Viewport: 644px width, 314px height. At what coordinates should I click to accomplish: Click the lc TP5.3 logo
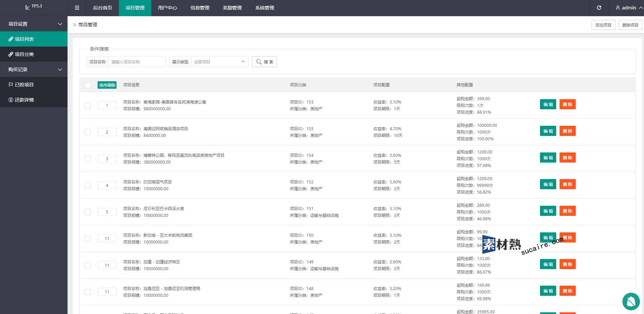pyautogui.click(x=34, y=7)
